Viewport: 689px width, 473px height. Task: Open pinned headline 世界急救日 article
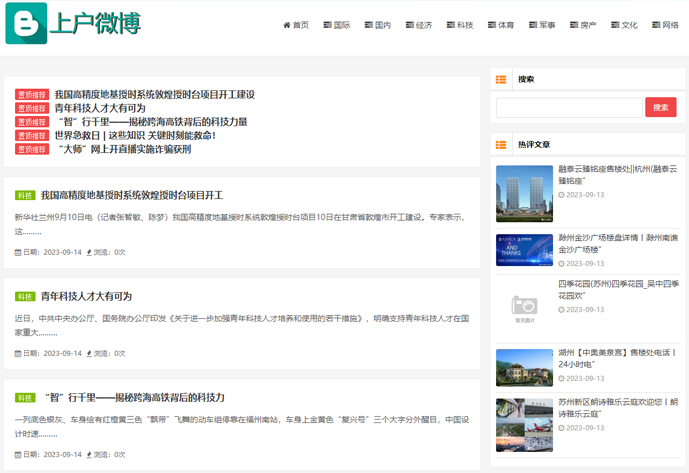[134, 135]
